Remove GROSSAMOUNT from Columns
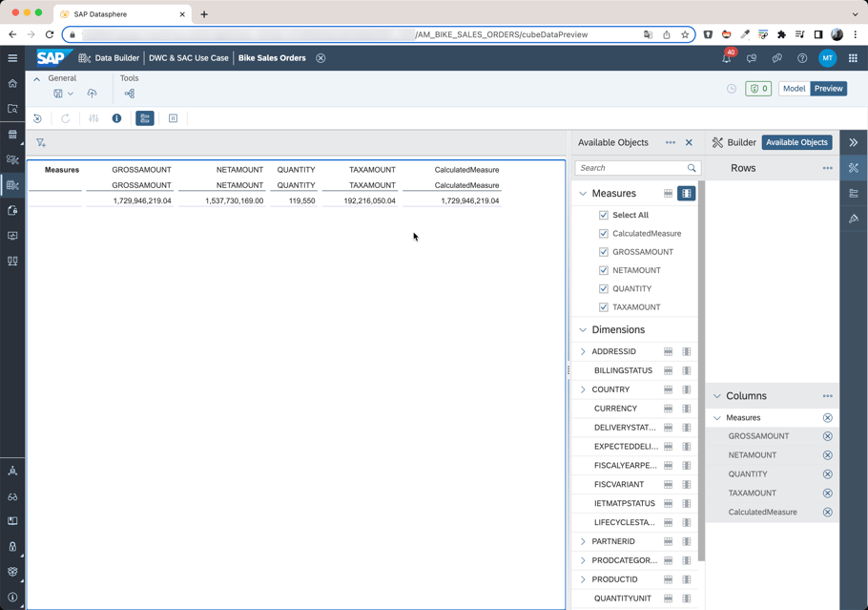 coord(828,436)
